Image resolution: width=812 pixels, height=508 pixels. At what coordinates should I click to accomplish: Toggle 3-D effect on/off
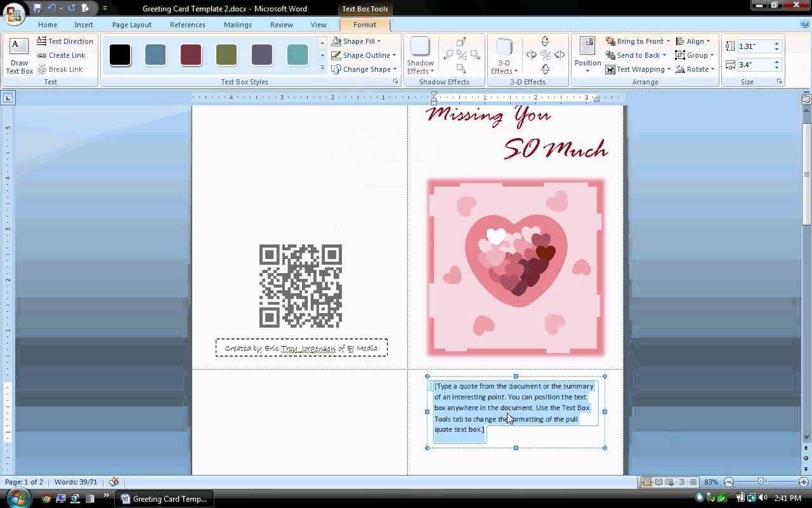pyautogui.click(x=545, y=55)
